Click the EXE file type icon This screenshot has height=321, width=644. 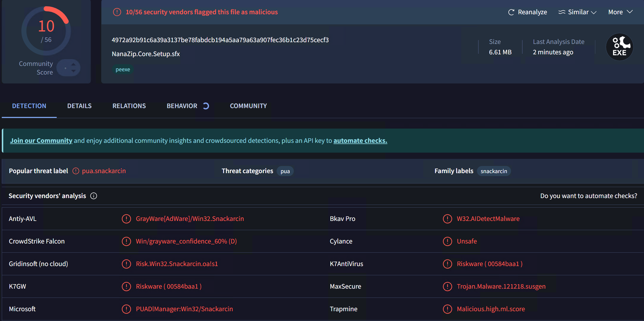coord(619,47)
